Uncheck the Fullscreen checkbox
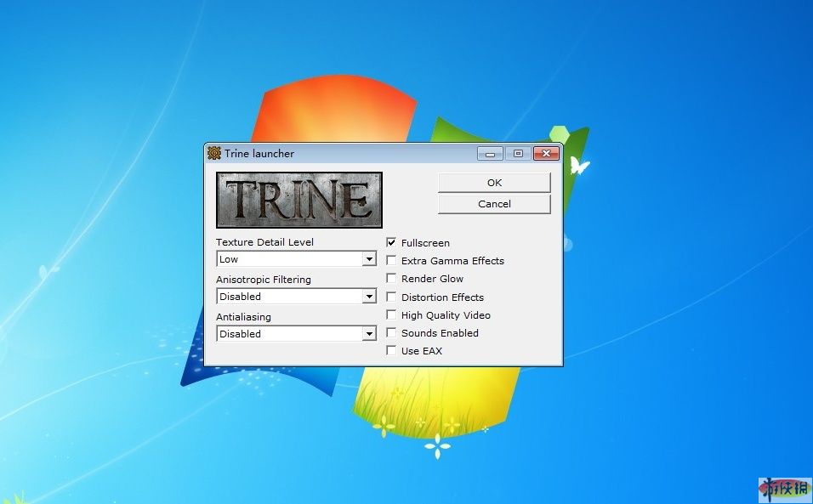 coord(391,242)
